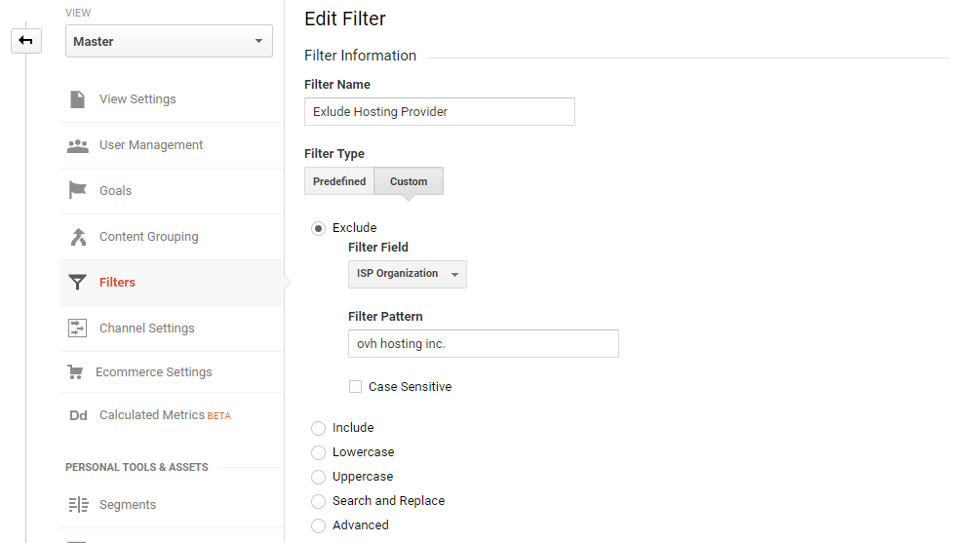Click the Segments icon
This screenshot has height=543, width=980.
(78, 505)
